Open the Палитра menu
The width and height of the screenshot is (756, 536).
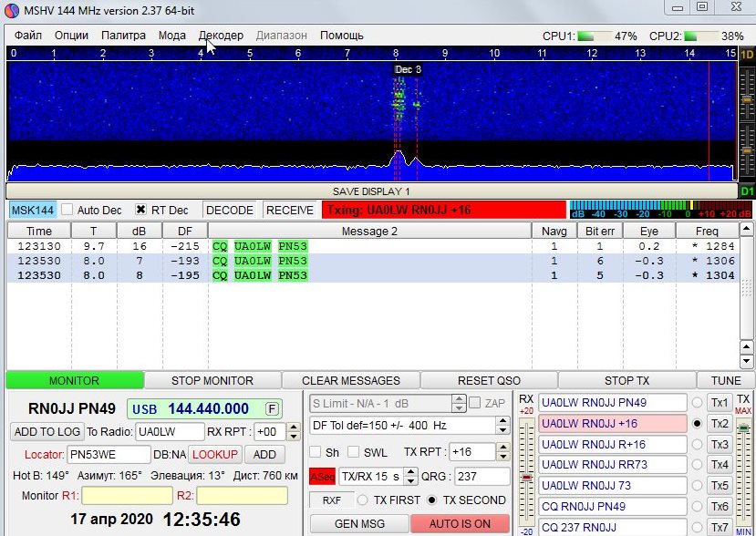(123, 36)
